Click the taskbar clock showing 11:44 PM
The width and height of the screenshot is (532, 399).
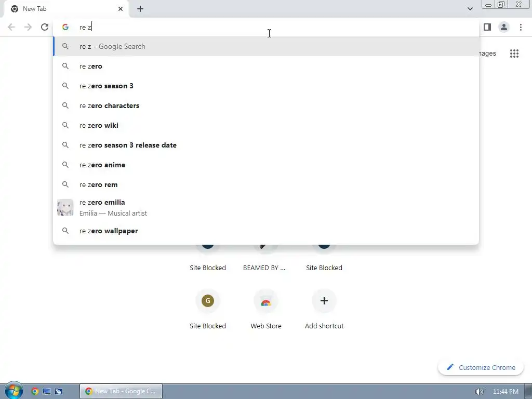pos(506,392)
